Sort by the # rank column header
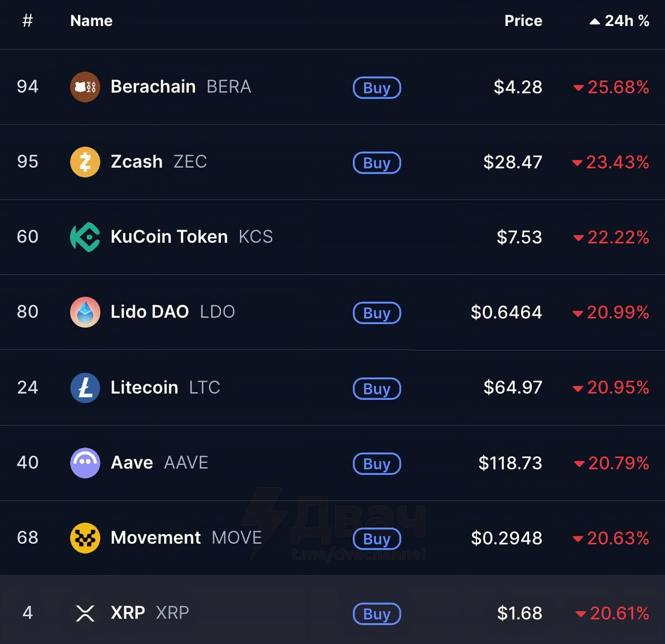 (28, 21)
